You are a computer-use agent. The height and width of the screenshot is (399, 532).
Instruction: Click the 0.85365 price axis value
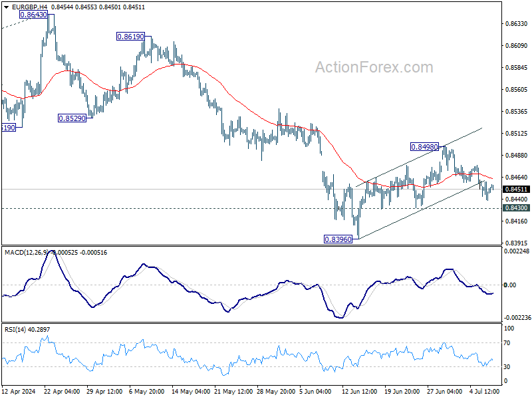pyautogui.click(x=517, y=112)
